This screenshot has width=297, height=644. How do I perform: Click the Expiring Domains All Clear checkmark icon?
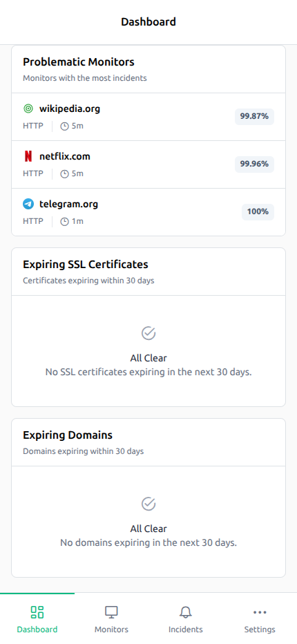click(148, 504)
